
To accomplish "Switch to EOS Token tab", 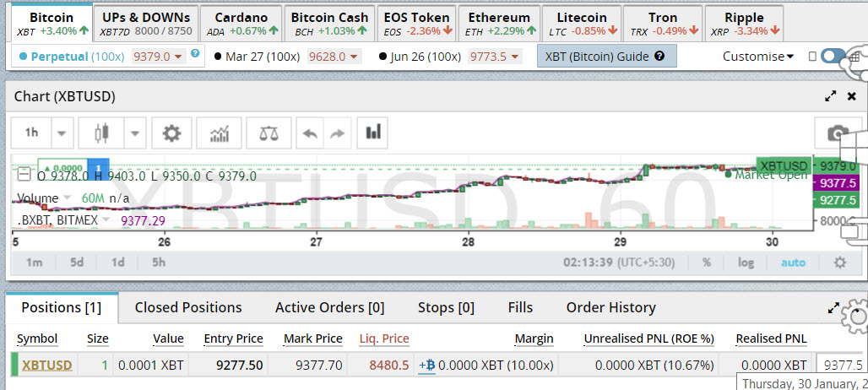I will coord(417,24).
